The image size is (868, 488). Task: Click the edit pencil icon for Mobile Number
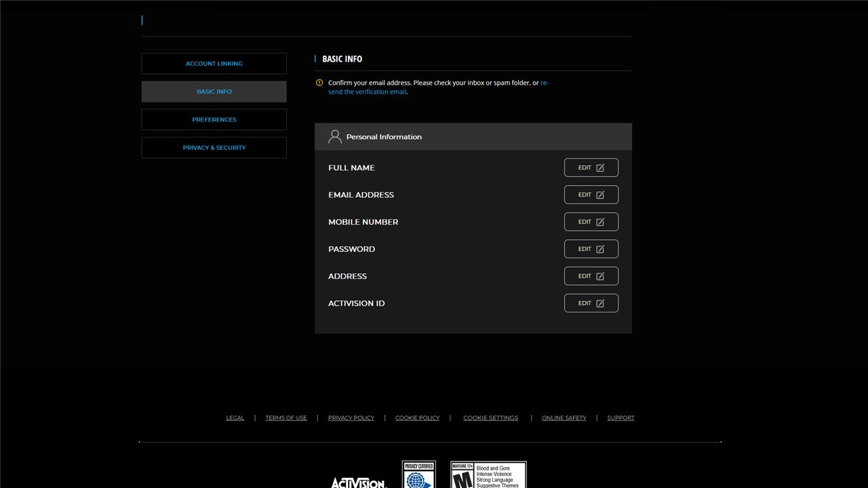pos(600,222)
